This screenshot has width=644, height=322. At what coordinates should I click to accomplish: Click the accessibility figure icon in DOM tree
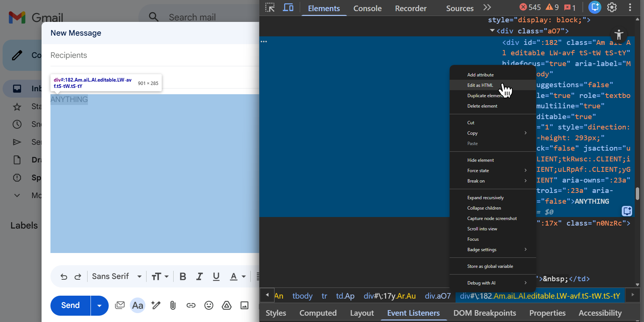(x=619, y=35)
